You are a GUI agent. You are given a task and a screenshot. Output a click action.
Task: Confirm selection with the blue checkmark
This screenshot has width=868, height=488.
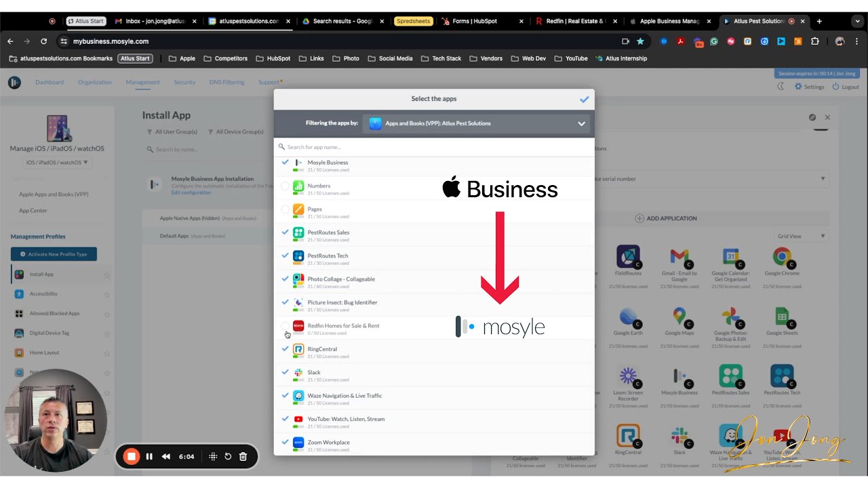pyautogui.click(x=584, y=99)
